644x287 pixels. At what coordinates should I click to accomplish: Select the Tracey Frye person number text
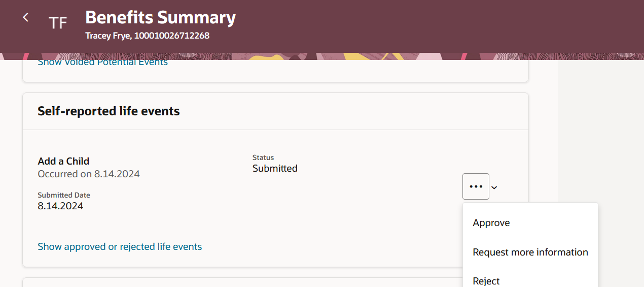click(x=147, y=36)
